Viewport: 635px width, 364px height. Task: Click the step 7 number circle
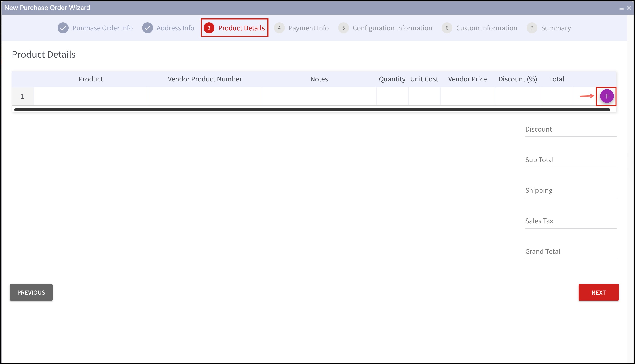pos(532,28)
